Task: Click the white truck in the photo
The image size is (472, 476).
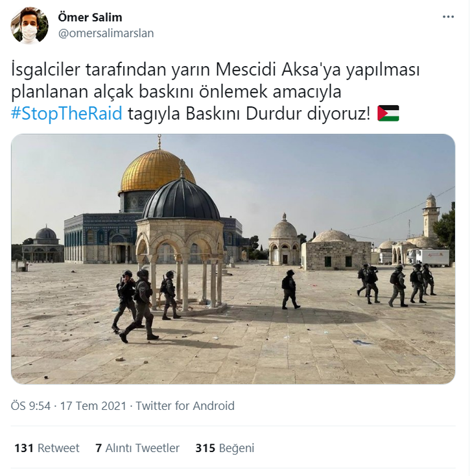Action: pyautogui.click(x=432, y=257)
